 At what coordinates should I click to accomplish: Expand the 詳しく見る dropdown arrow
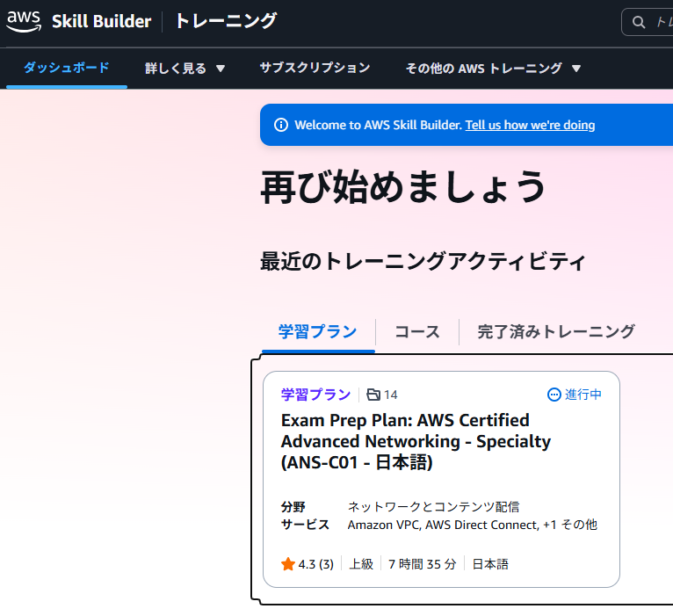click(221, 69)
